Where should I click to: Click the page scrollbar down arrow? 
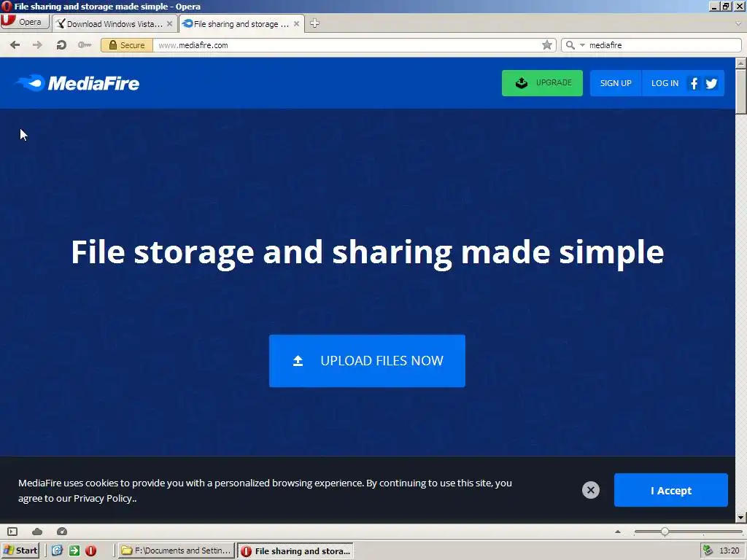point(741,517)
